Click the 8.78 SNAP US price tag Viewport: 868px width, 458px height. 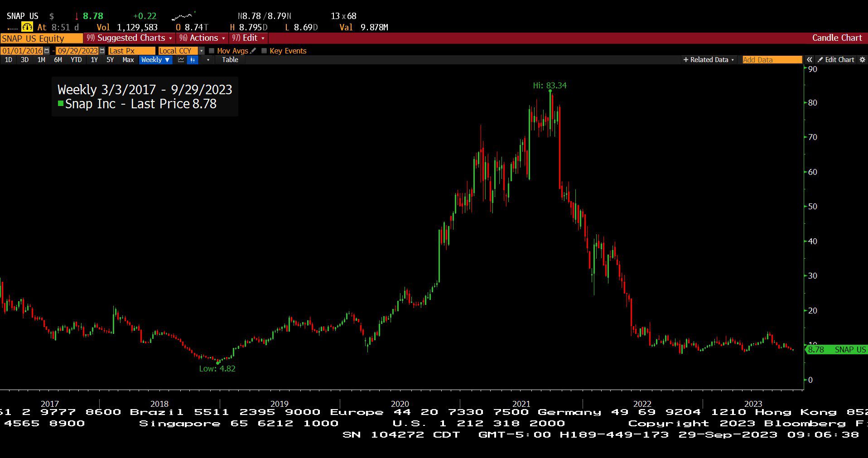837,350
